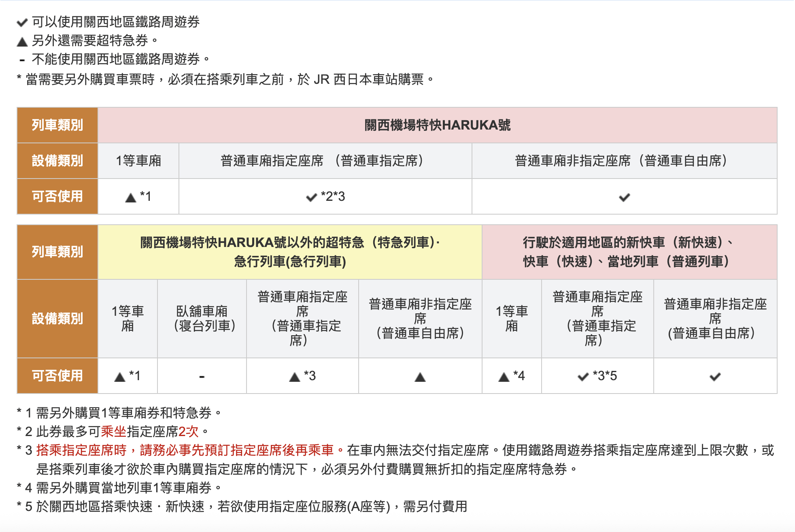The height and width of the screenshot is (532, 795).
Task: Click the triangle *4 under rapid trains
Action: tap(504, 377)
